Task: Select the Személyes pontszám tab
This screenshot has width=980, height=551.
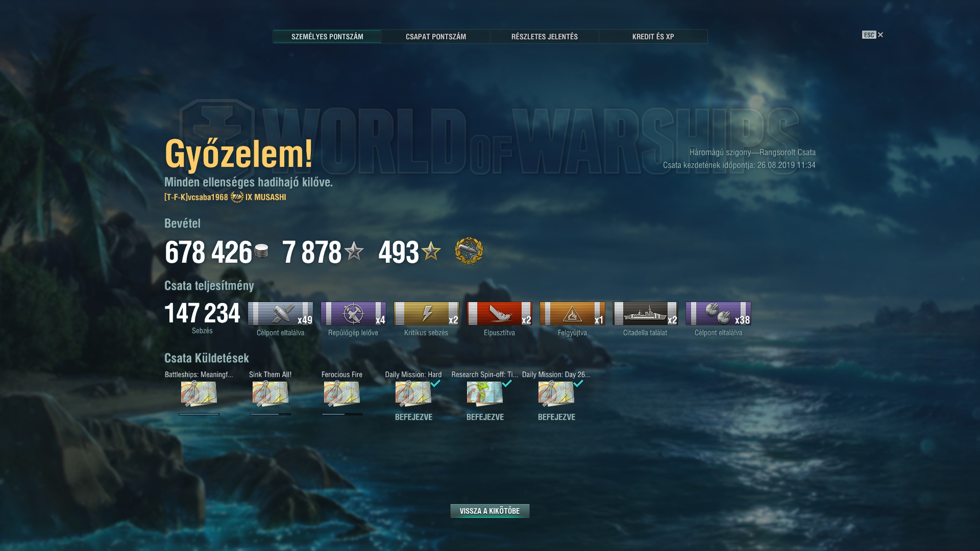Action: pyautogui.click(x=327, y=36)
